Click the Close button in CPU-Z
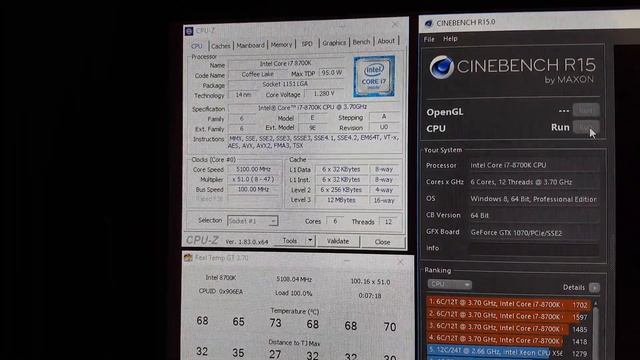Screen dimensions: 640x360 382,242
